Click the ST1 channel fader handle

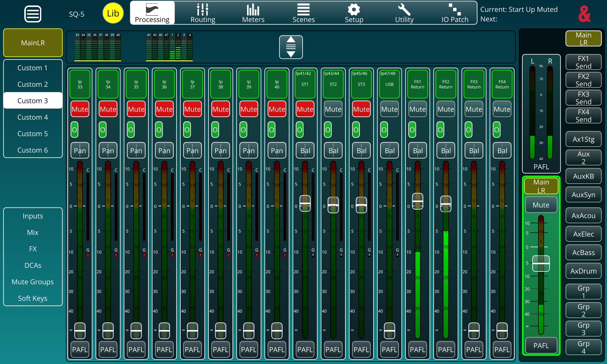click(305, 203)
